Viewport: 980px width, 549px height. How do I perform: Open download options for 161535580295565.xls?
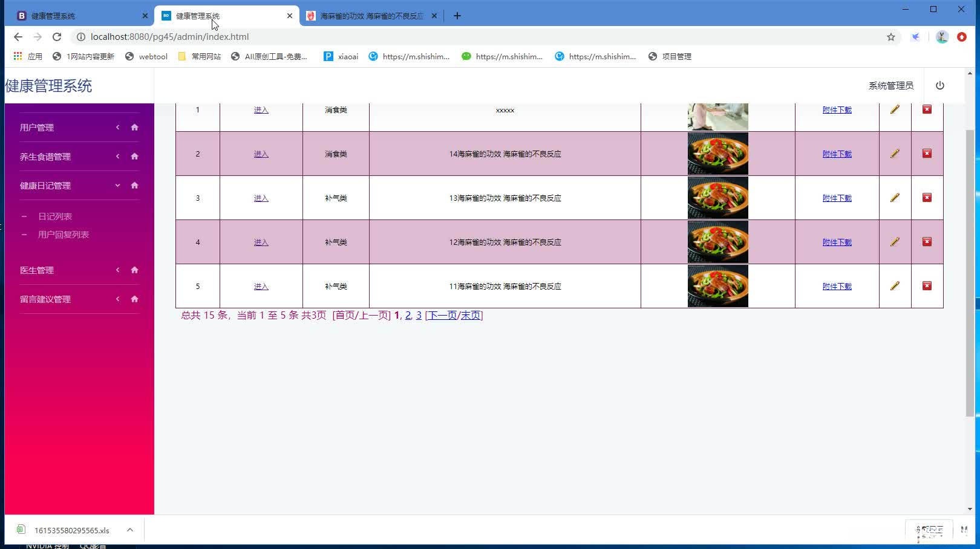[129, 530]
